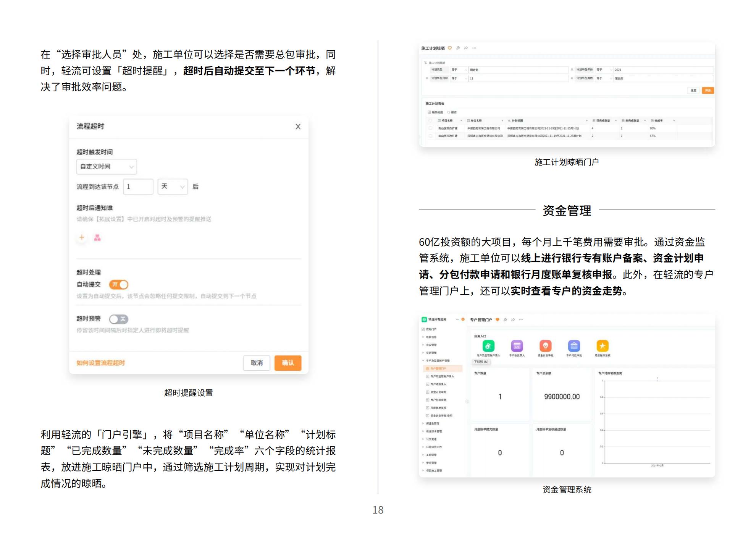Image resolution: width=756 pixels, height=535 pixels.
Task: Open the yellow 月度账单复核 star icon
Action: tap(603, 346)
